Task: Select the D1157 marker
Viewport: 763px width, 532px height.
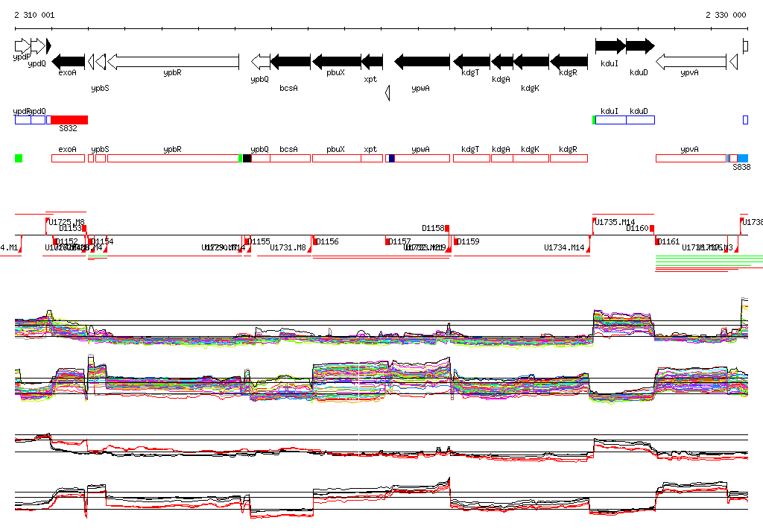Action: coord(388,241)
